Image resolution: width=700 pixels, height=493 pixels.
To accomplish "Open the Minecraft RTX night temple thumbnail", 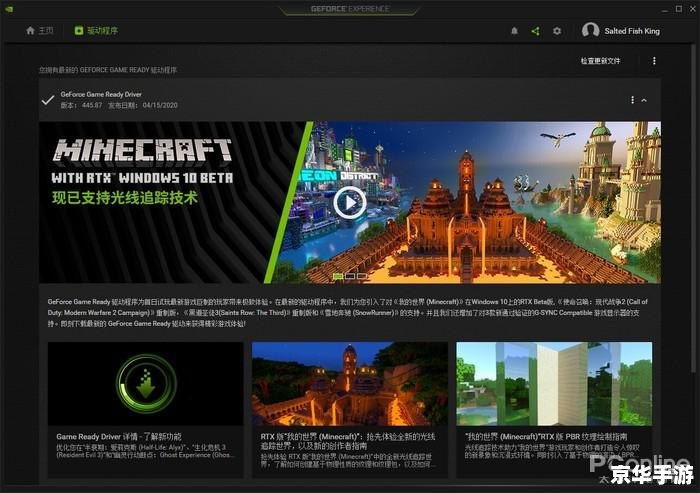I will click(x=350, y=384).
